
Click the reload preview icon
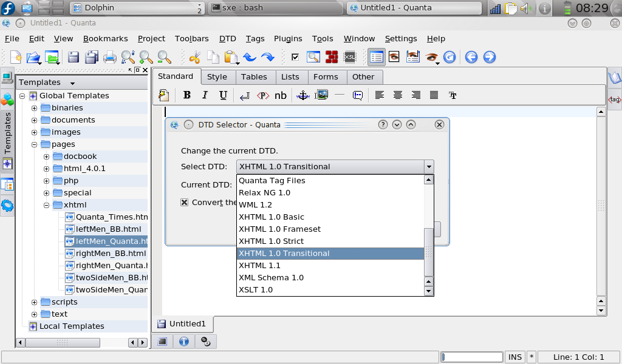point(449,57)
